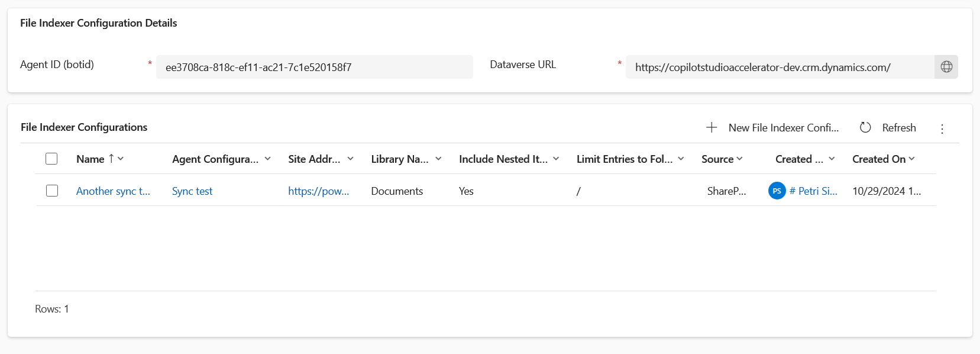The height and width of the screenshot is (354, 980).
Task: Open the Another sync test record link
Action: (113, 191)
